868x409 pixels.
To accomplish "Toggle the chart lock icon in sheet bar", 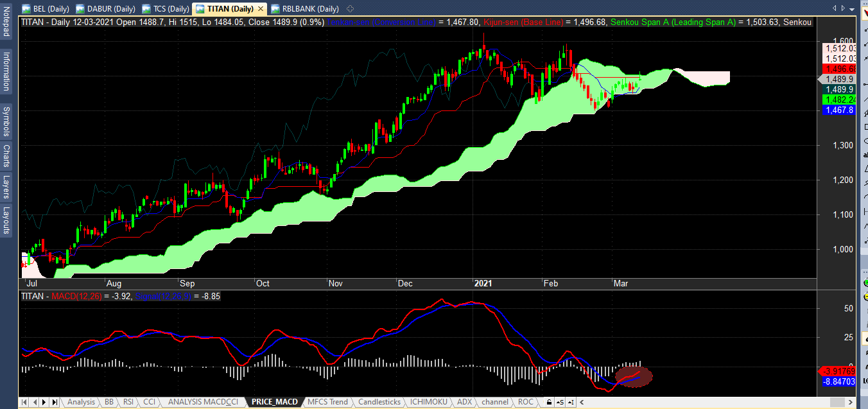I will (549, 402).
